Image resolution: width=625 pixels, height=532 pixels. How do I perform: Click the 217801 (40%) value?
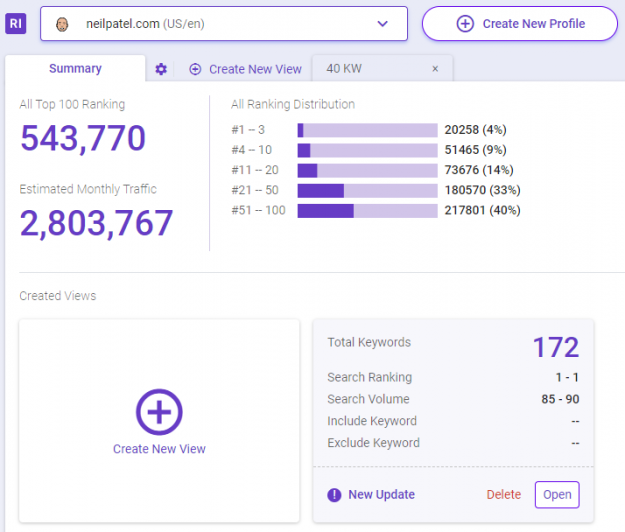click(x=483, y=210)
